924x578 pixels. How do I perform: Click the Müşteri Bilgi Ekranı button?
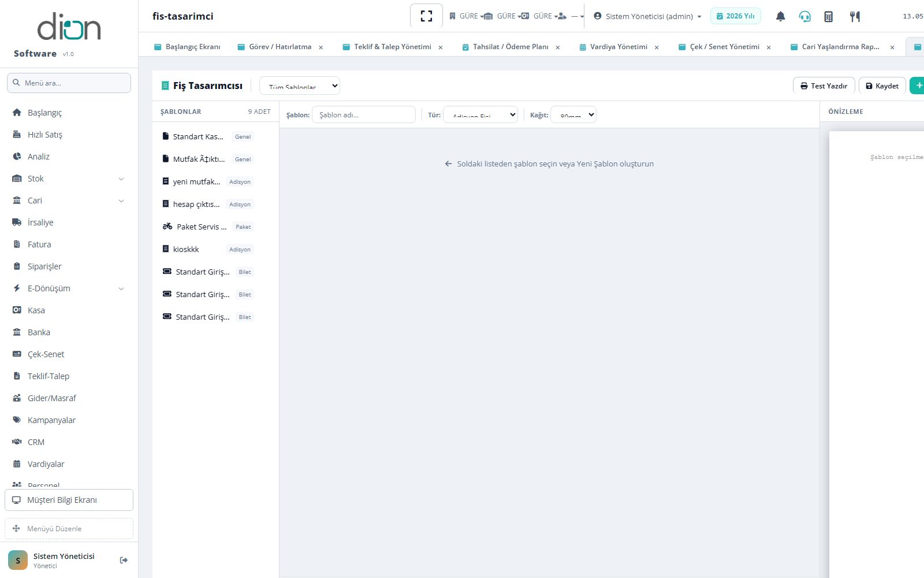pyautogui.click(x=69, y=500)
